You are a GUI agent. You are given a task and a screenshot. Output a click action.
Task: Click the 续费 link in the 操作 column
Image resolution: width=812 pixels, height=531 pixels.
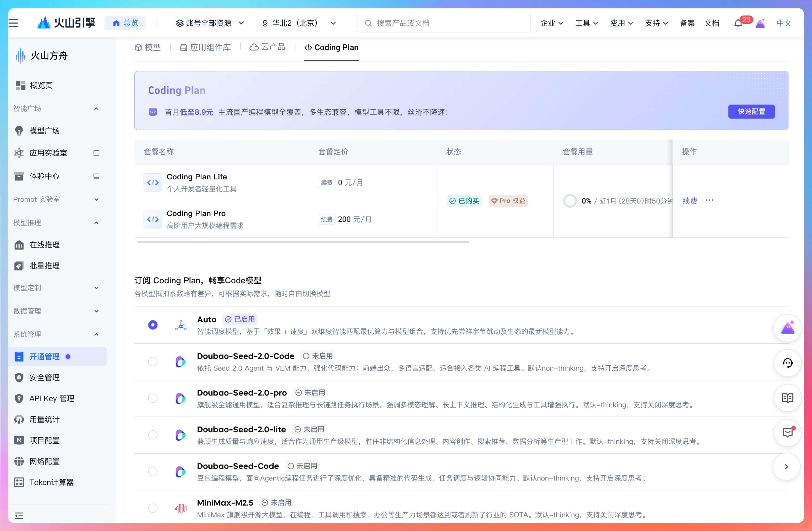(690, 201)
